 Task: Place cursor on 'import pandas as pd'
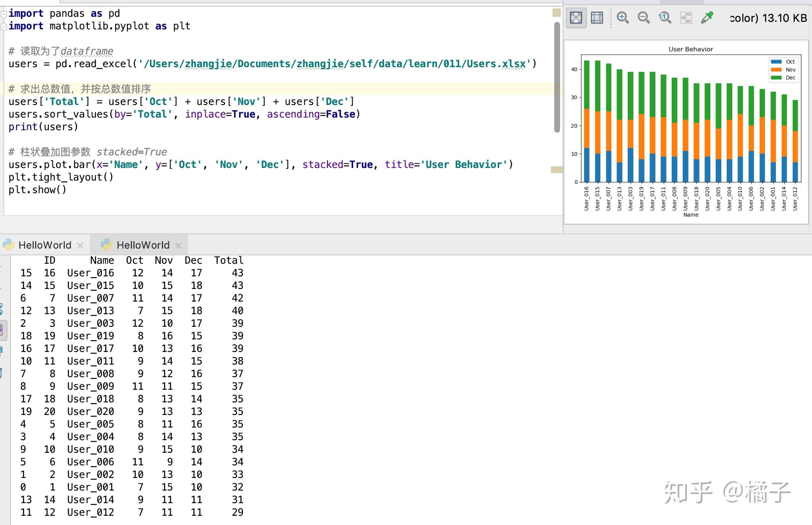(64, 13)
